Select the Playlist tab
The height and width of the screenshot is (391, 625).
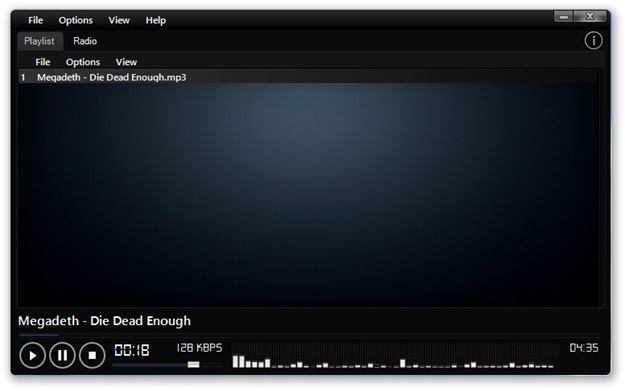coord(39,41)
